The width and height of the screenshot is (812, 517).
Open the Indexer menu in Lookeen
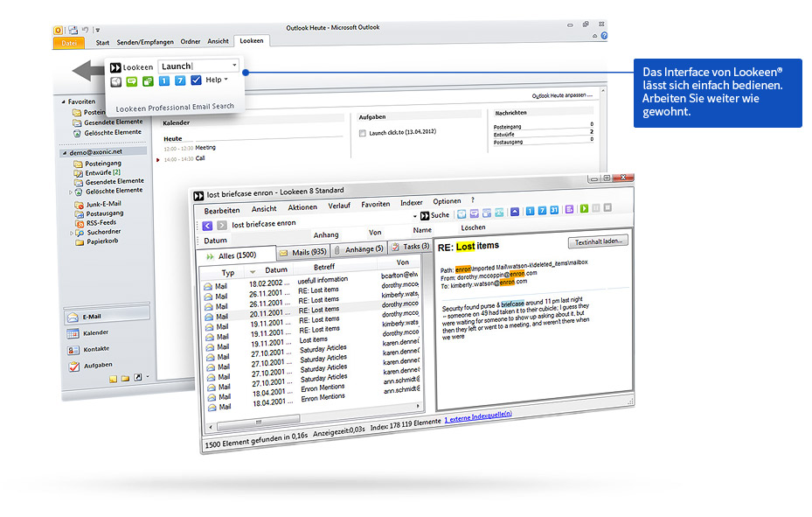(411, 203)
